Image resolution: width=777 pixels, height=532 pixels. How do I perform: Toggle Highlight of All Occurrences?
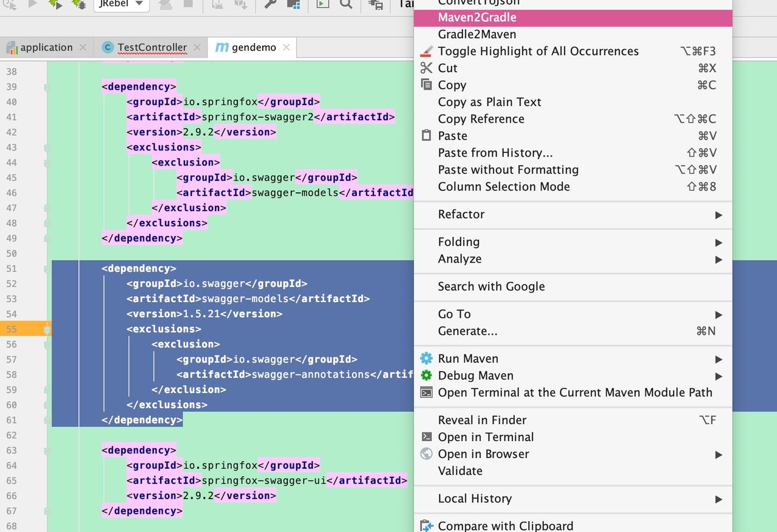(x=538, y=51)
